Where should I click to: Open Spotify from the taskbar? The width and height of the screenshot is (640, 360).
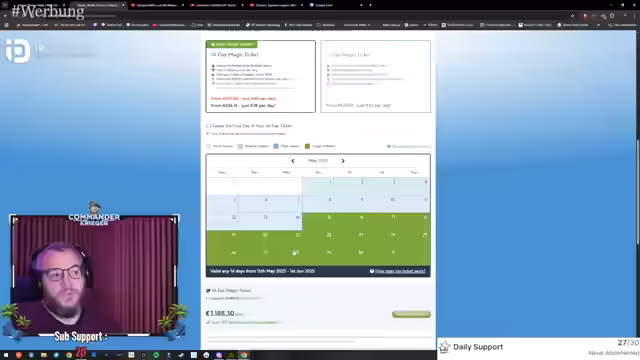pyautogui.click(x=156, y=355)
